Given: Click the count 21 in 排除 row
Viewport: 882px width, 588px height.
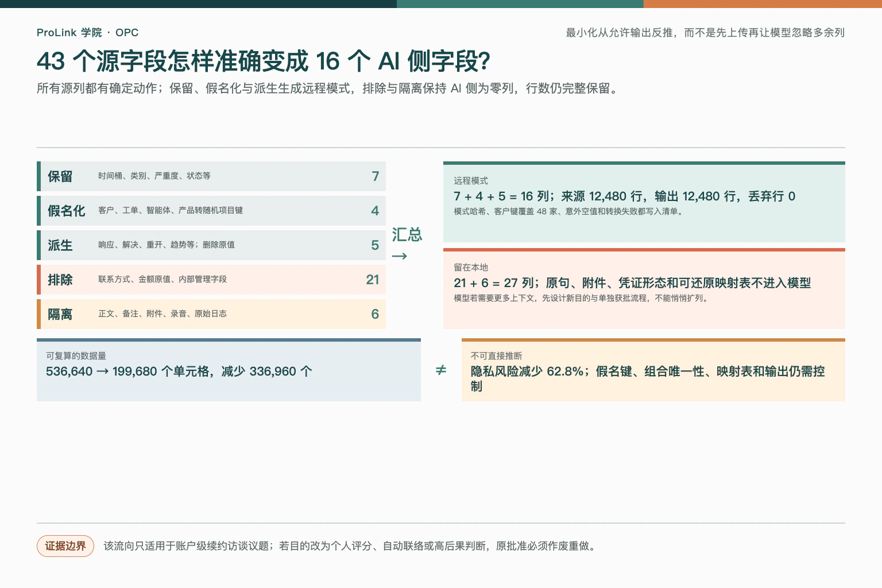Looking at the screenshot, I should pyautogui.click(x=373, y=280).
